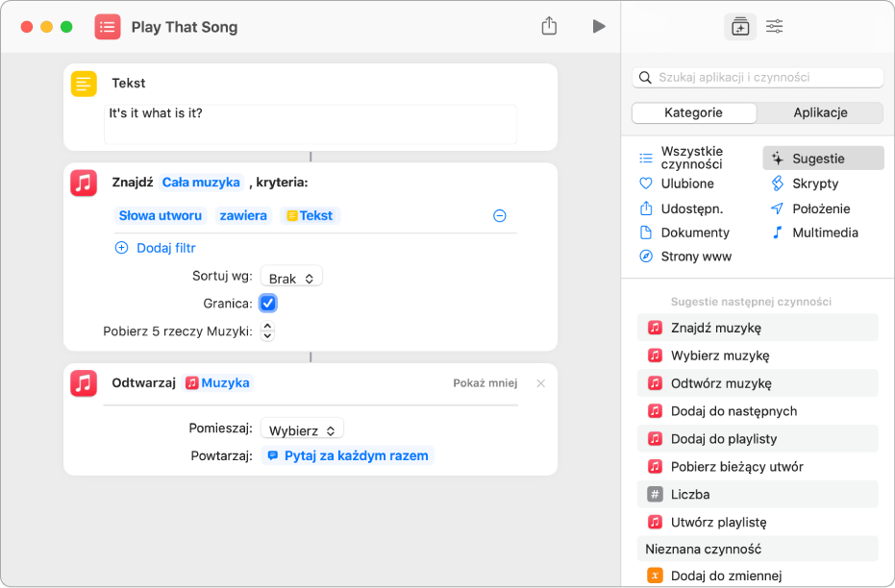Change the zawiera filter condition
The image size is (895, 588).
click(243, 215)
